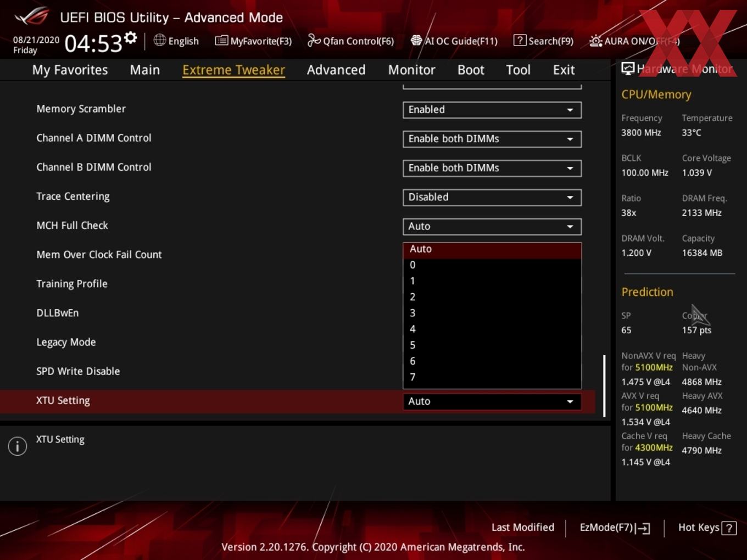Viewport: 747px width, 560px height.
Task: Open the MCH Full Check dropdown
Action: pos(492,226)
